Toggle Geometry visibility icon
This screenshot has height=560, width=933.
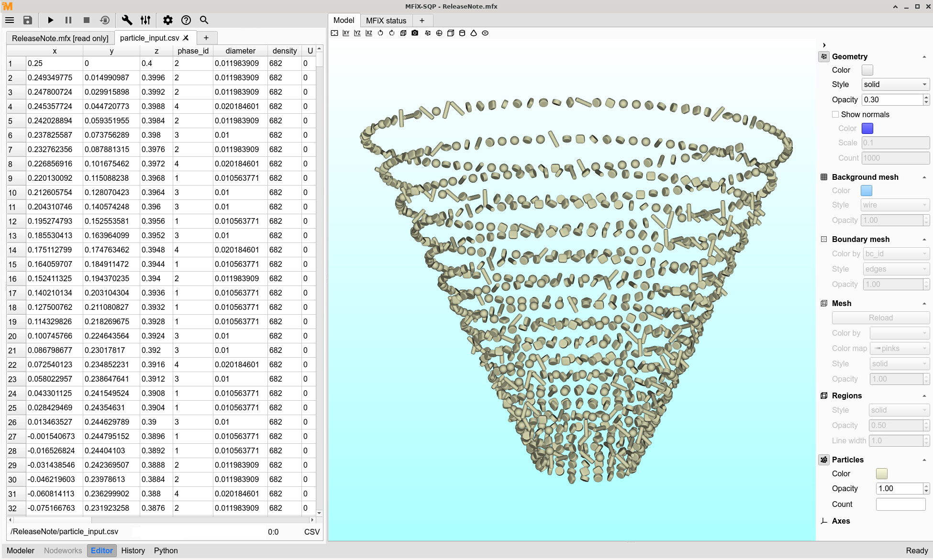tap(824, 56)
